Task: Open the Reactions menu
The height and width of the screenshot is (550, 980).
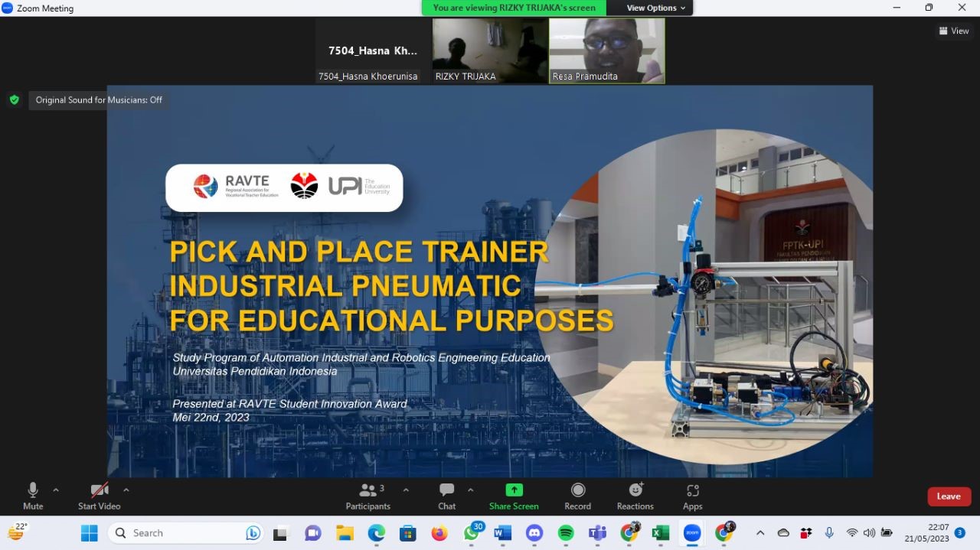Action: pyautogui.click(x=635, y=496)
